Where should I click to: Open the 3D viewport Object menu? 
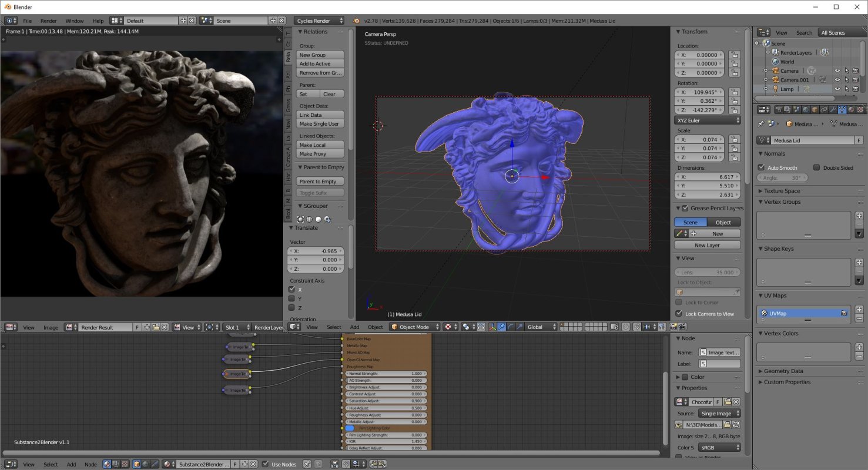click(x=376, y=327)
